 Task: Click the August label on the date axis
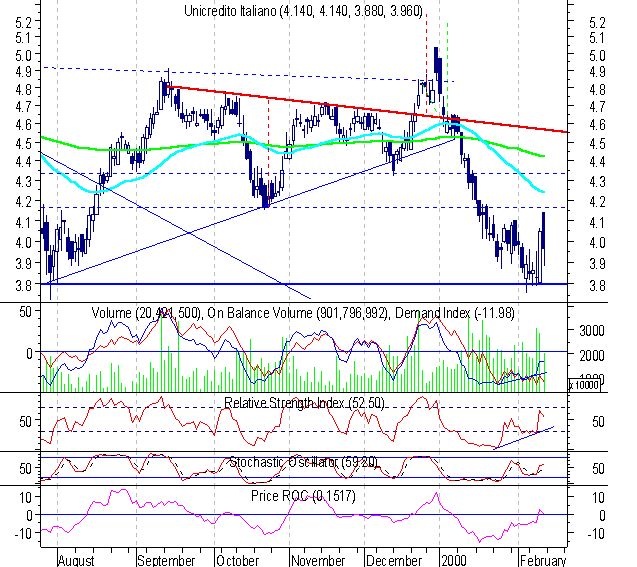(x=76, y=561)
